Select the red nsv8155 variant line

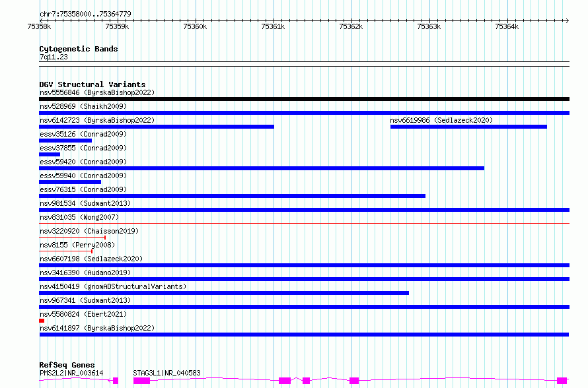click(x=65, y=251)
